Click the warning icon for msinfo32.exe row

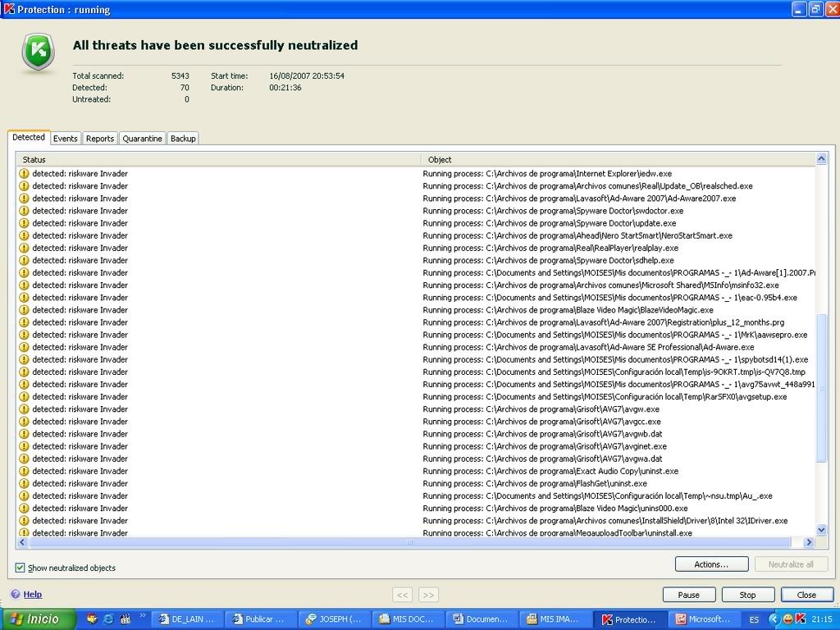coord(24,285)
